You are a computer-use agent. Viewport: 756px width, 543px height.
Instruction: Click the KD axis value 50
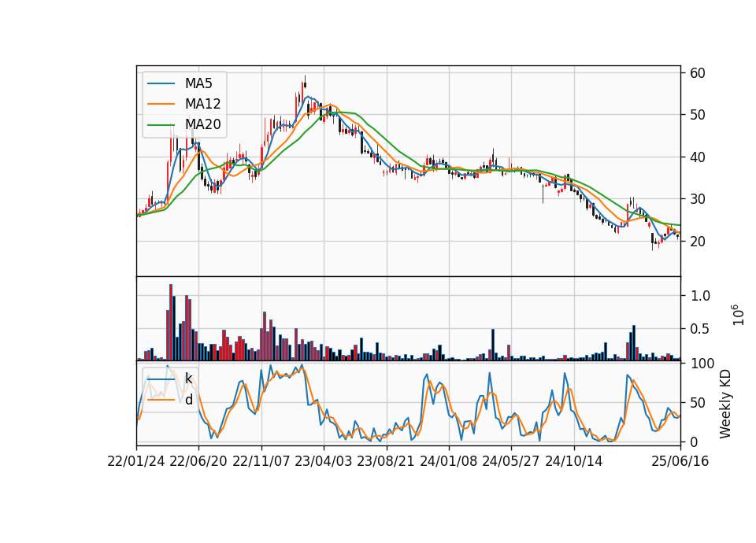698,403
